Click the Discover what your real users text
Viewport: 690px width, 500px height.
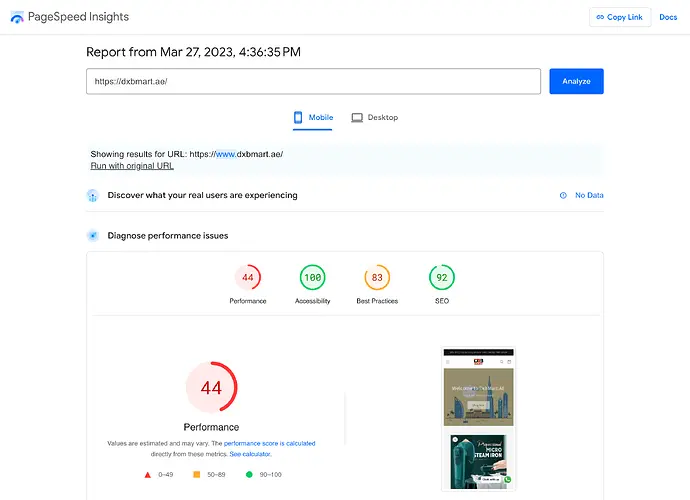click(202, 195)
